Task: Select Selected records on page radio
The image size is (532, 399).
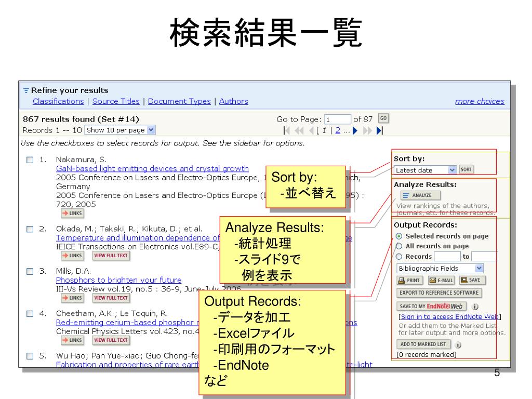Action: tap(399, 236)
